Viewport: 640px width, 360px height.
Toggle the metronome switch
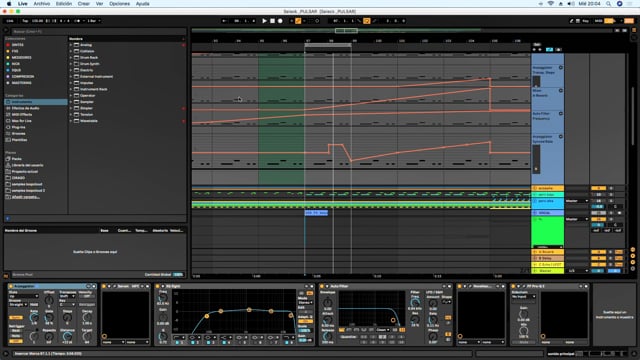click(x=77, y=21)
